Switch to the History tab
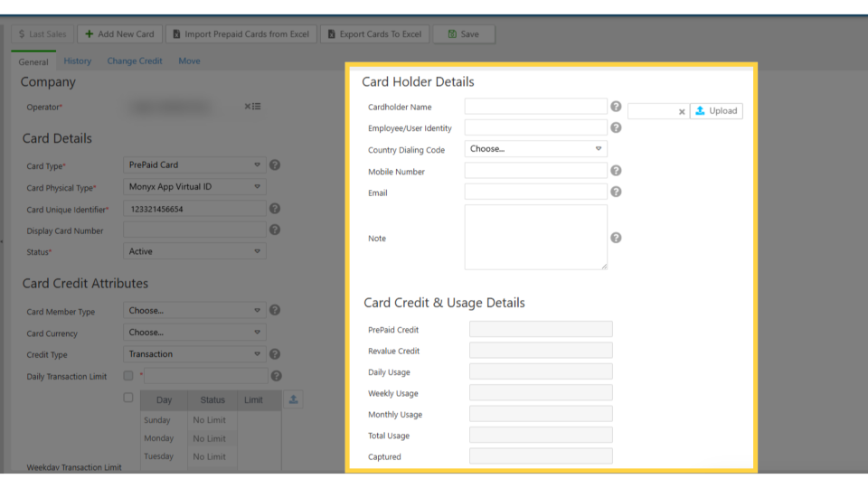This screenshot has width=868, height=488. 78,61
